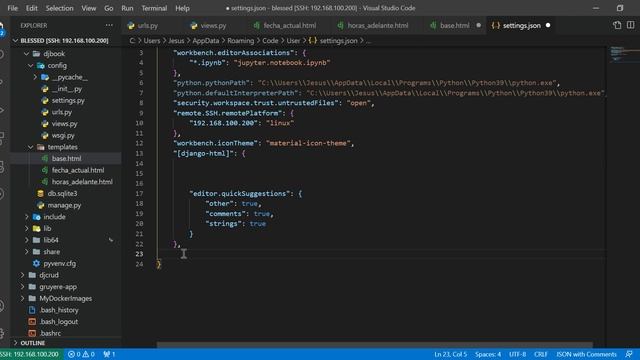Select the settings.json tab
Image resolution: width=640 pixels, height=360 pixels.
tap(522, 25)
